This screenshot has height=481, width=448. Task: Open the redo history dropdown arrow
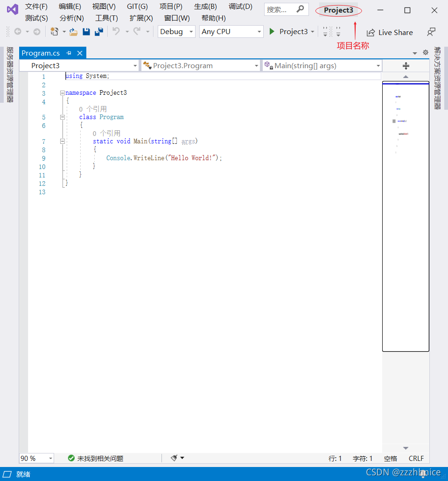tap(147, 32)
